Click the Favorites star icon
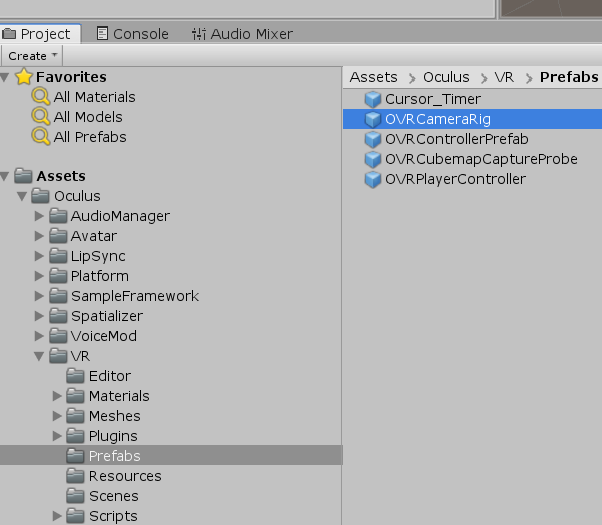 coord(24,77)
